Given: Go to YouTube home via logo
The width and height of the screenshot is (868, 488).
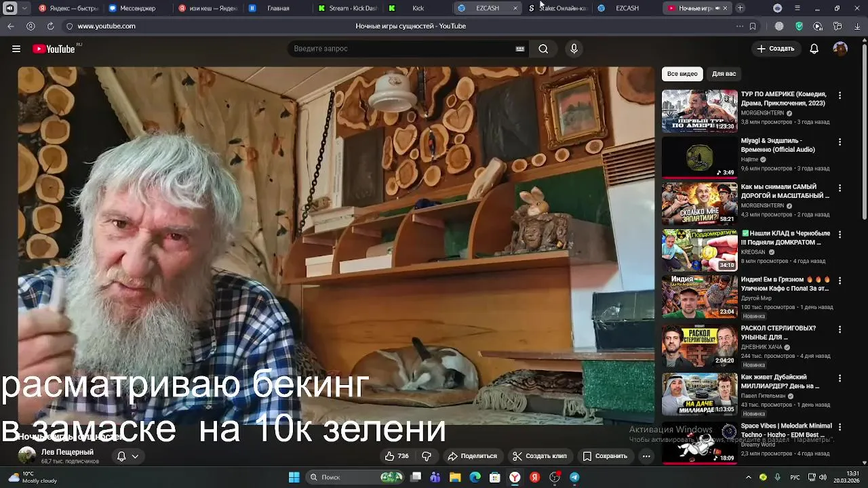Looking at the screenshot, I should 54,49.
